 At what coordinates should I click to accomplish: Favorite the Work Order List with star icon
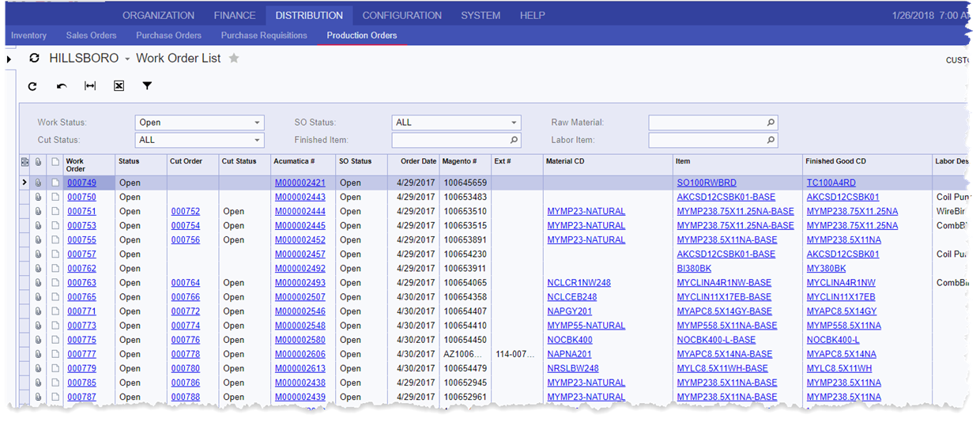point(234,58)
